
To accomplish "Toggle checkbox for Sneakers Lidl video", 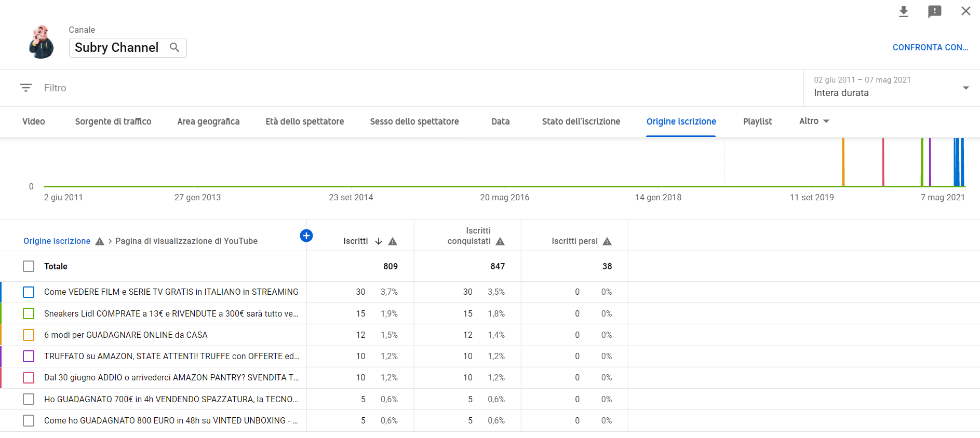I will 29,313.
